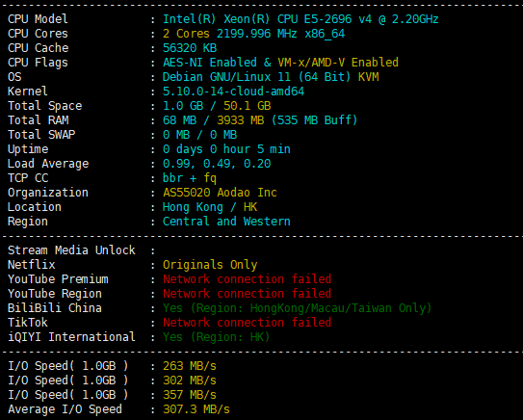The width and height of the screenshot is (523, 420).
Task: Click the Average I/O Speed 307.3 MB/s value
Action: 196,409
